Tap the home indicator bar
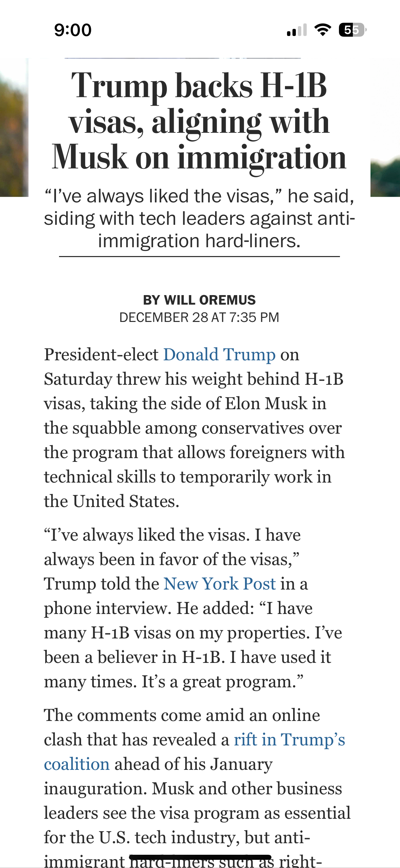The height and width of the screenshot is (868, 400). click(x=200, y=856)
